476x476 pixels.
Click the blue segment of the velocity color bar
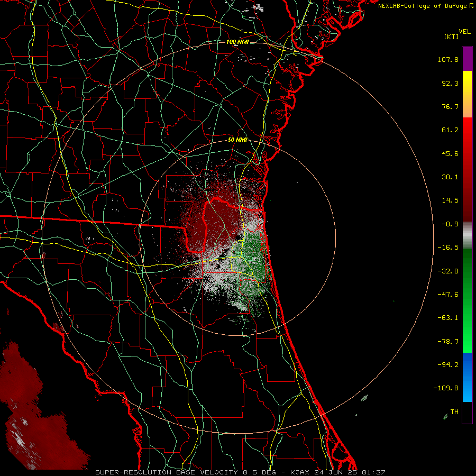467,377
